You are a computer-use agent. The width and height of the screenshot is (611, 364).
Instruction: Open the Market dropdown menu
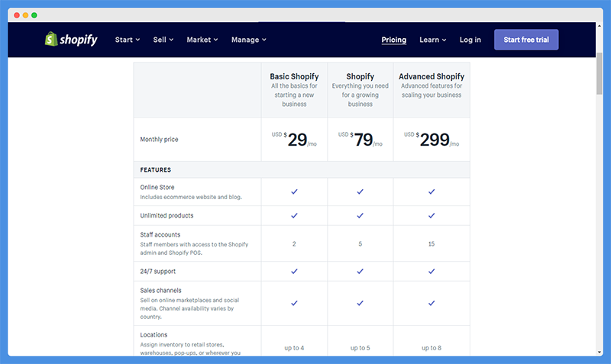(202, 40)
